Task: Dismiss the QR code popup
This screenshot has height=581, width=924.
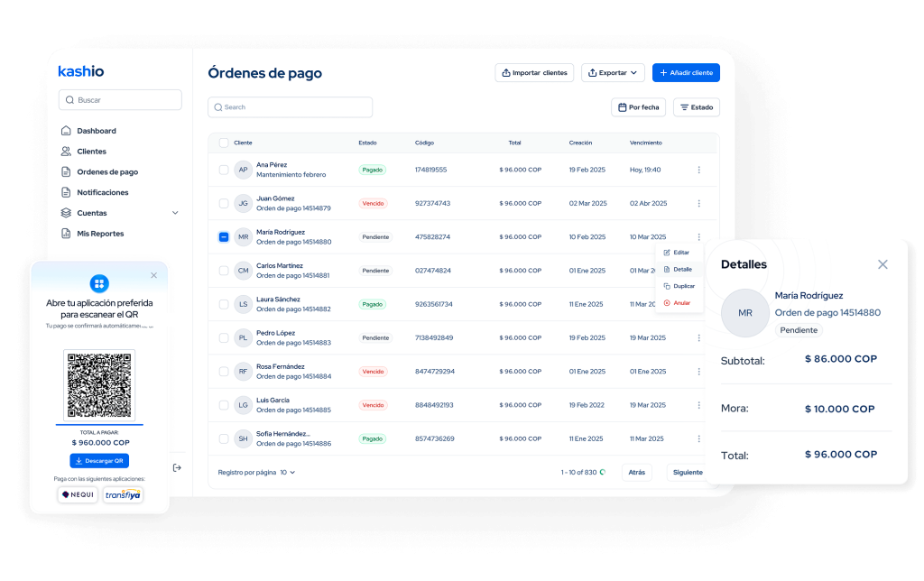Action: 153,275
